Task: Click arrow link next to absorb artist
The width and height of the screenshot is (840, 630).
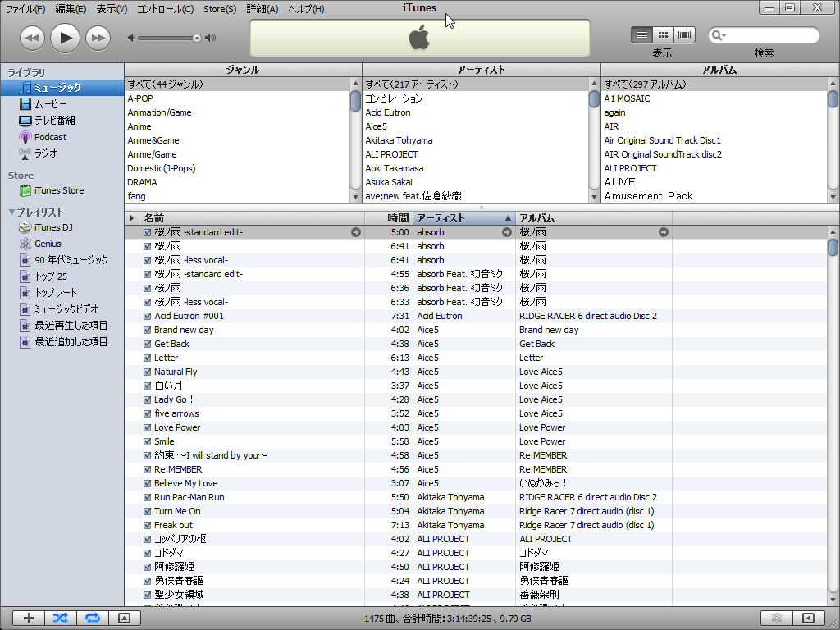Action: [507, 232]
